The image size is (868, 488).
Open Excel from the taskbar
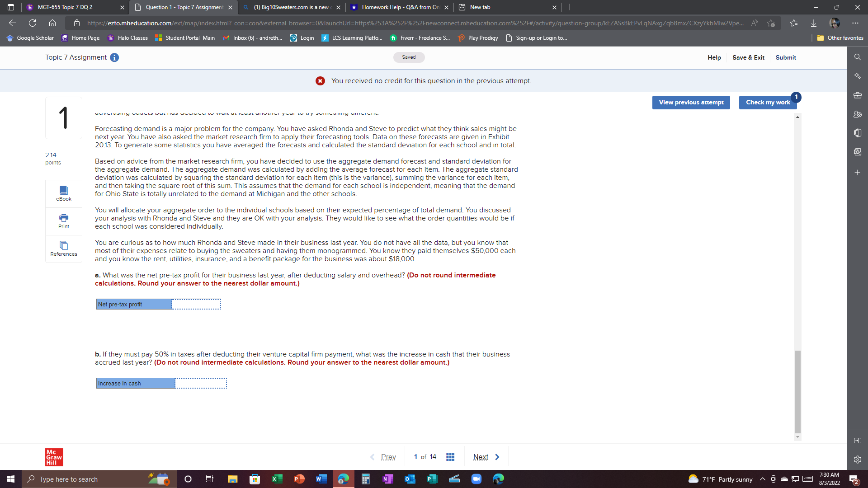[x=277, y=479]
